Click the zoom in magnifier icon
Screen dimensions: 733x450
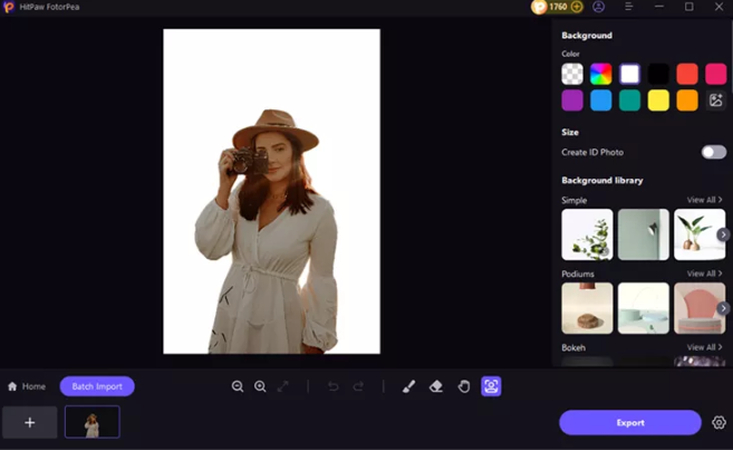(260, 386)
